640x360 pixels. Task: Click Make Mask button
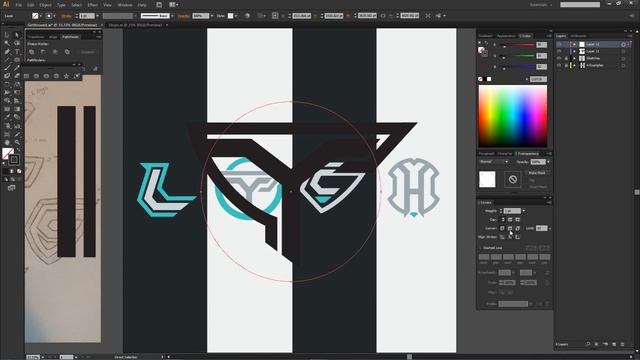tap(536, 173)
